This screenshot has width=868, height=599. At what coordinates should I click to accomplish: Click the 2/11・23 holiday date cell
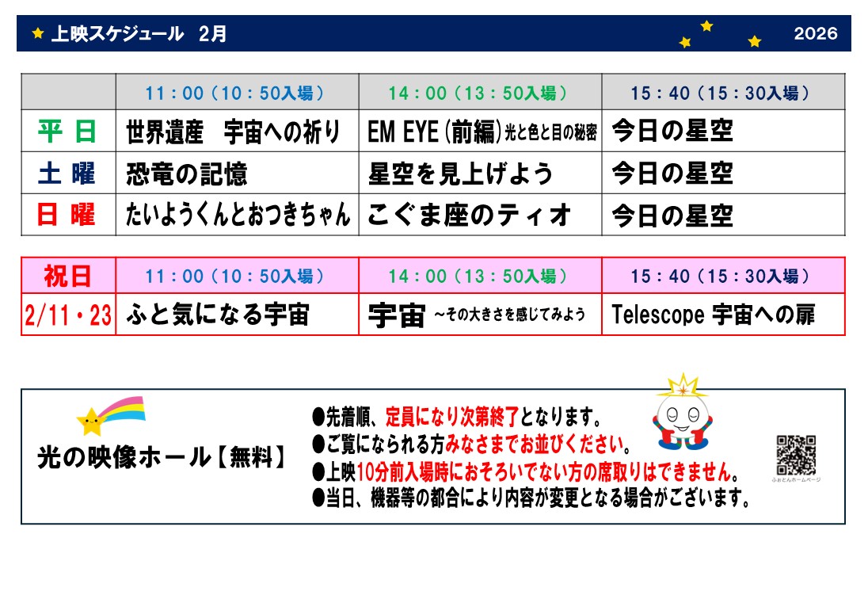click(x=68, y=315)
